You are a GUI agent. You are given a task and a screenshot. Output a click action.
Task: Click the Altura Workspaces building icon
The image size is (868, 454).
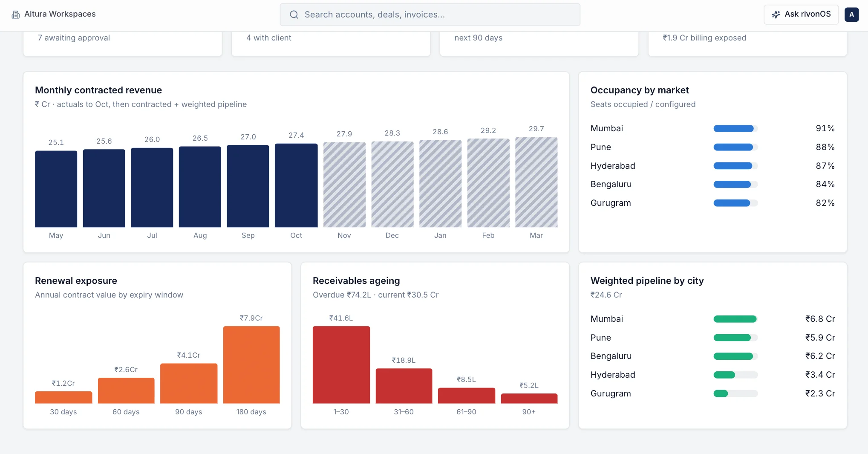pos(16,14)
